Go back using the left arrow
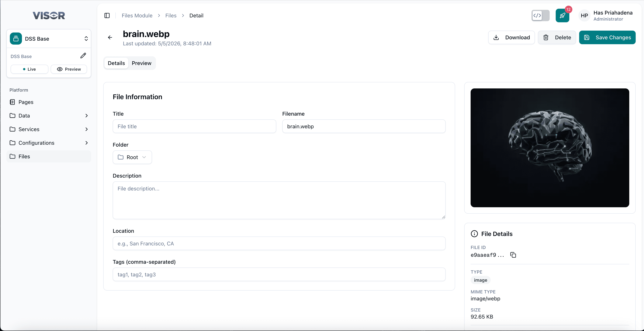The height and width of the screenshot is (331, 644). [110, 37]
